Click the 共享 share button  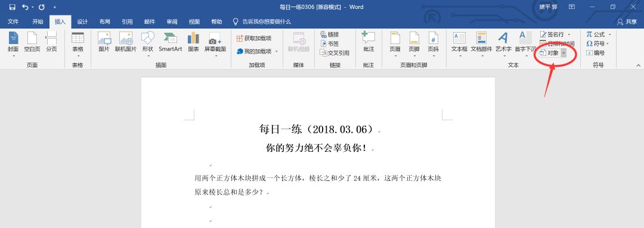coord(627,22)
